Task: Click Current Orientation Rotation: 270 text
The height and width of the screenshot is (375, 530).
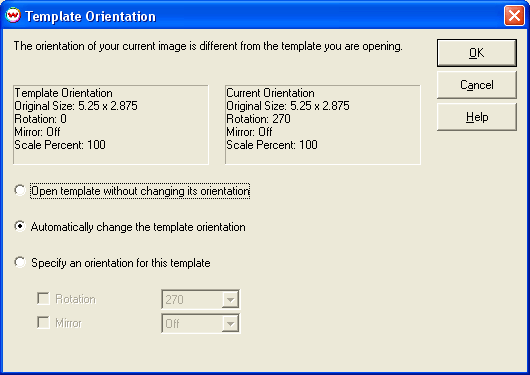Action: (x=258, y=119)
